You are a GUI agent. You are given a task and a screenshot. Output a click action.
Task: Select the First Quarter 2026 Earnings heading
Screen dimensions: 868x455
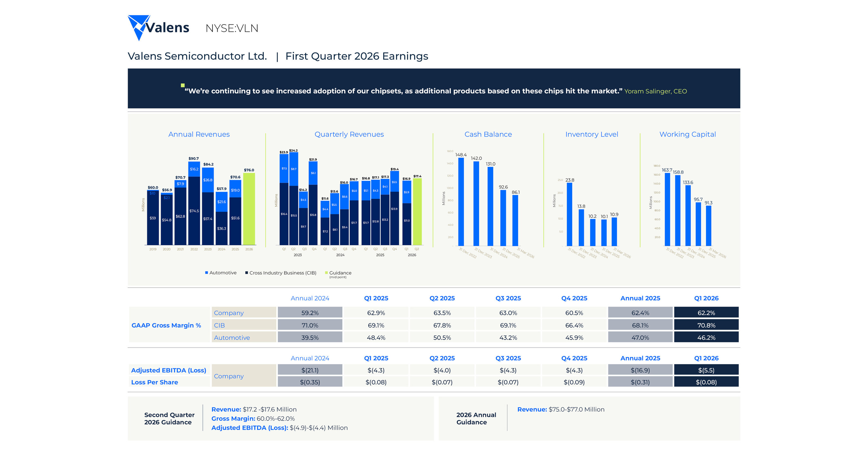[357, 56]
